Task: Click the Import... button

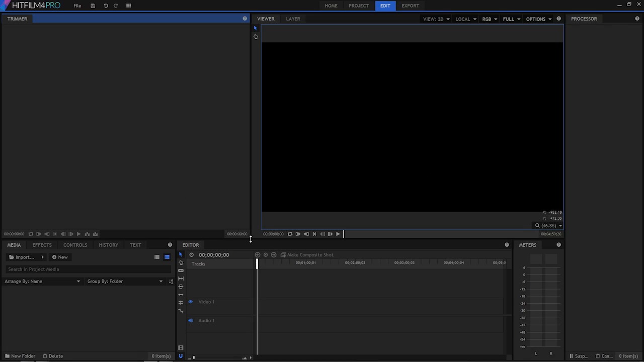Action: click(x=22, y=257)
